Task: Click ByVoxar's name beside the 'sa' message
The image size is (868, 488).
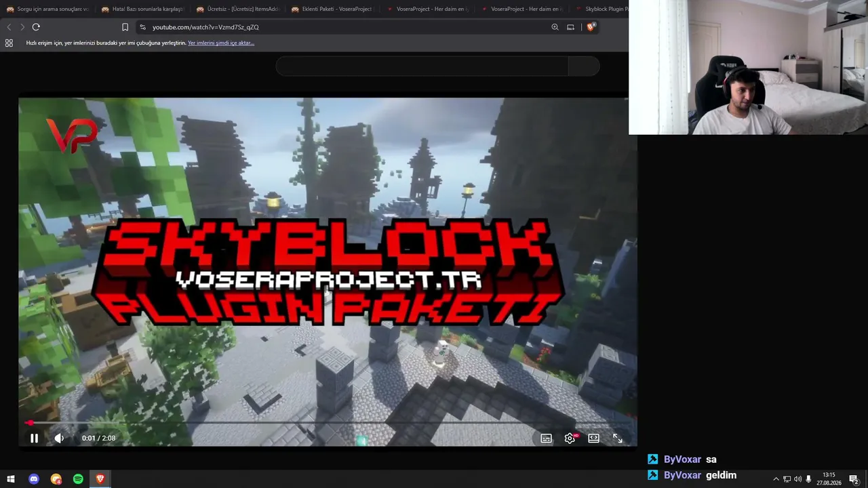Action: (x=682, y=460)
